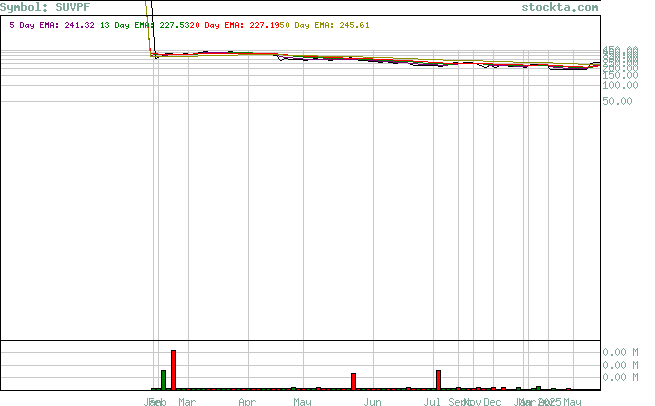The width and height of the screenshot is (655, 406).
Task: Select the 13 Day EMA: 227.53 legend
Action: click(145, 25)
